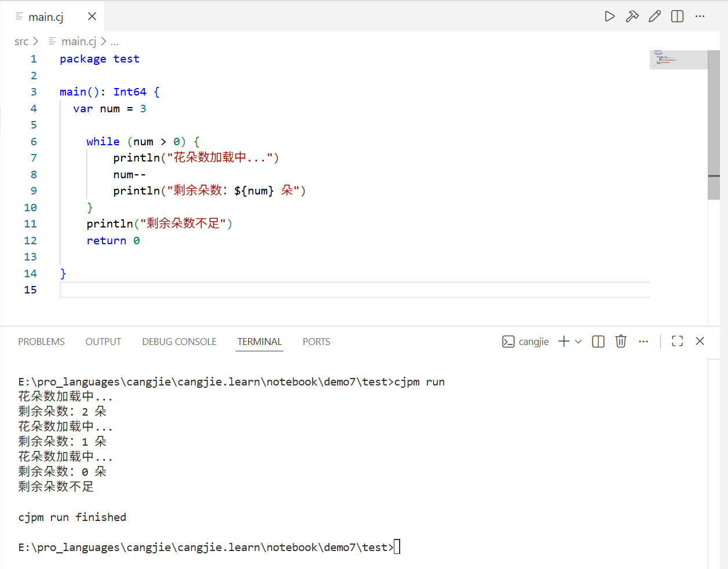Click line number 6 in the gutter

[x=34, y=142]
